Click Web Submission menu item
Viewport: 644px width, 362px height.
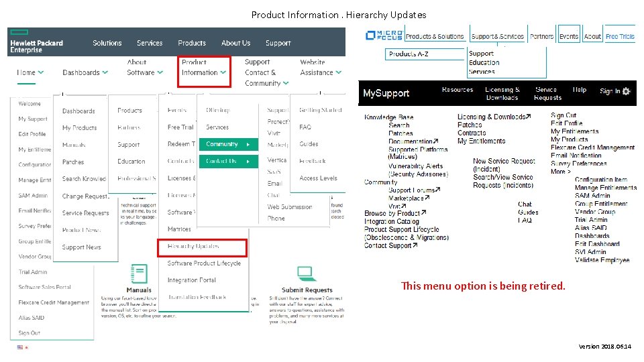point(290,207)
